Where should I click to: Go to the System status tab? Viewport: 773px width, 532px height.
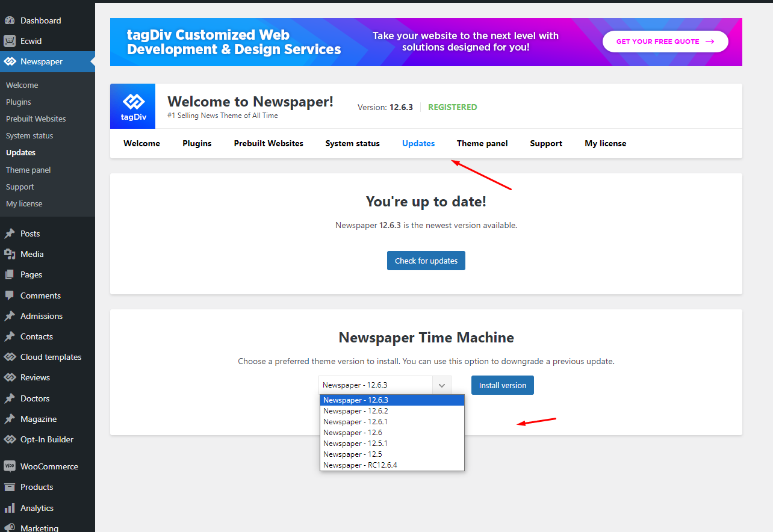pos(353,143)
